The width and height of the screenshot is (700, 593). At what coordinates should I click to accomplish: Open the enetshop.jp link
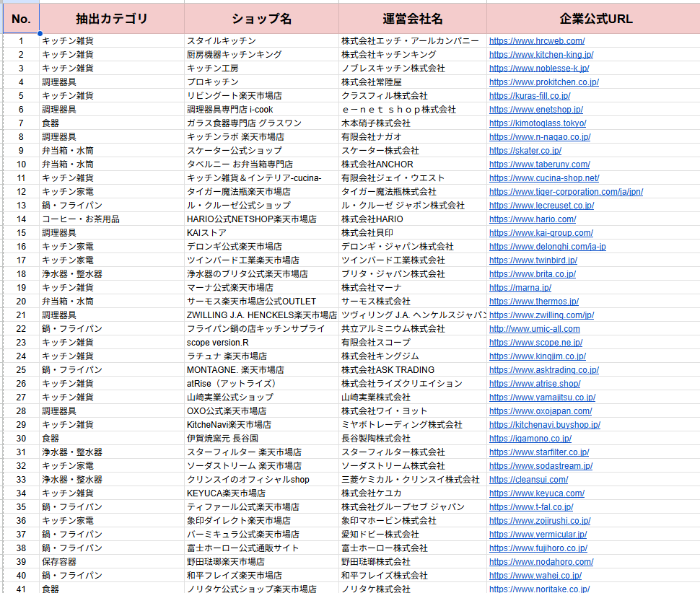[535, 110]
